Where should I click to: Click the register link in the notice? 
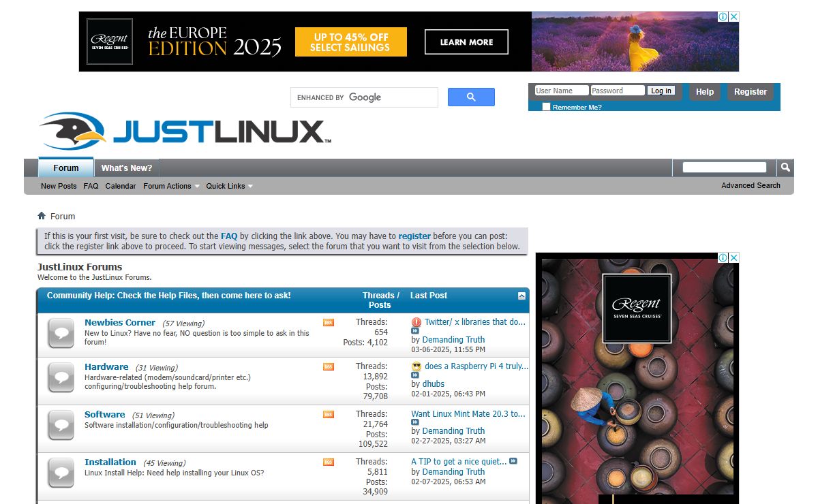coord(414,236)
